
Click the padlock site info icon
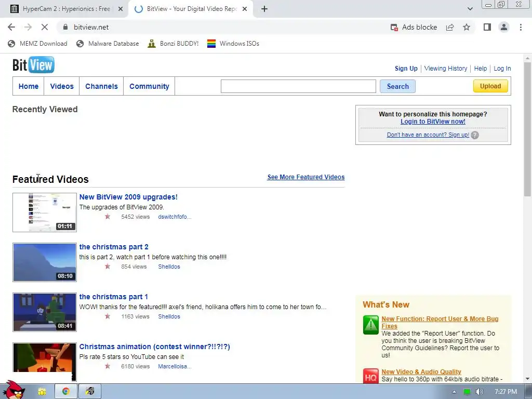click(65, 27)
